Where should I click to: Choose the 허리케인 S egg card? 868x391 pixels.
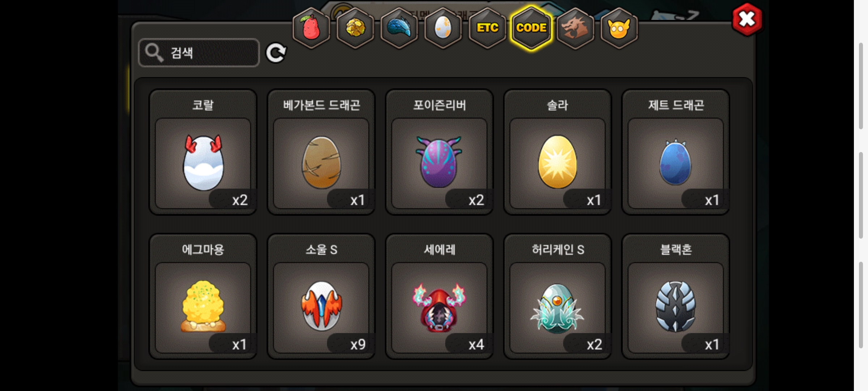point(558,297)
